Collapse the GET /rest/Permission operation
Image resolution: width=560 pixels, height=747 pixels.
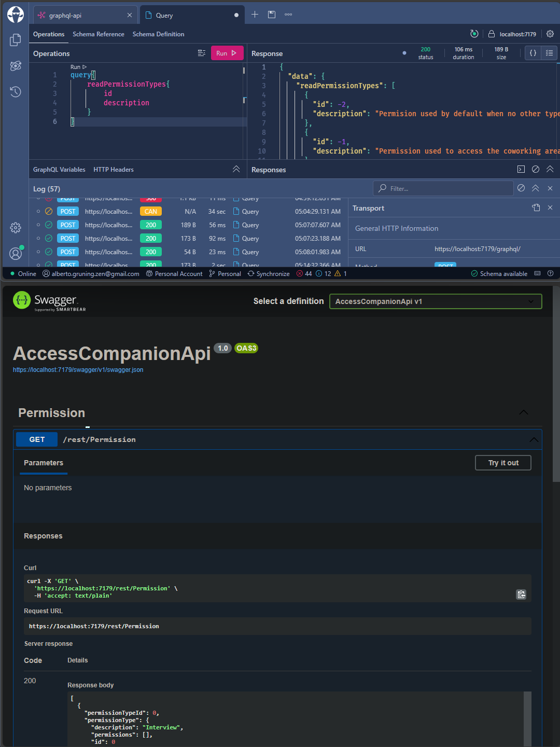534,439
